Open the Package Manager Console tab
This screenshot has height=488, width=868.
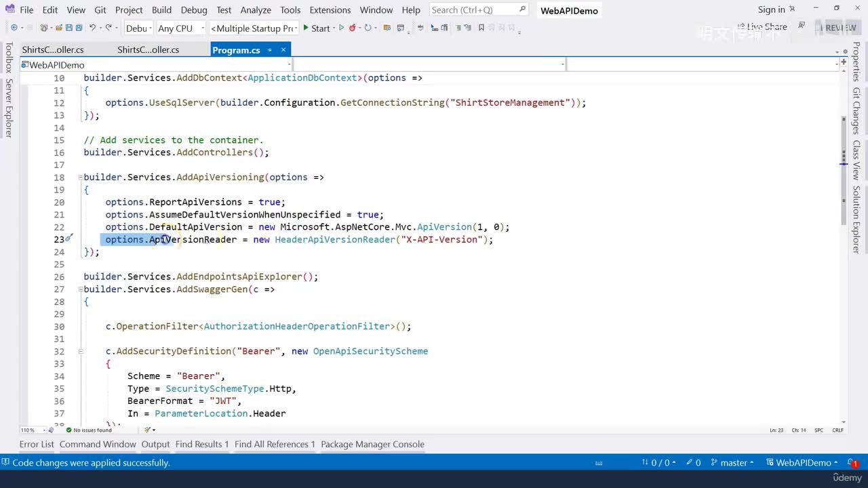[x=372, y=444]
